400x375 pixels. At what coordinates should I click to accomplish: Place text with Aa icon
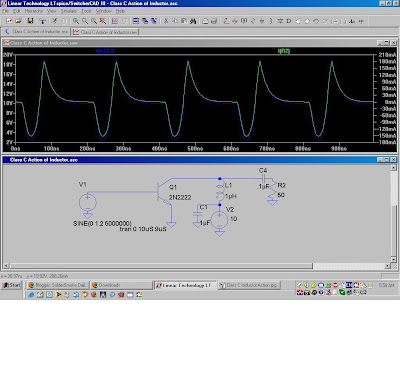(x=352, y=21)
